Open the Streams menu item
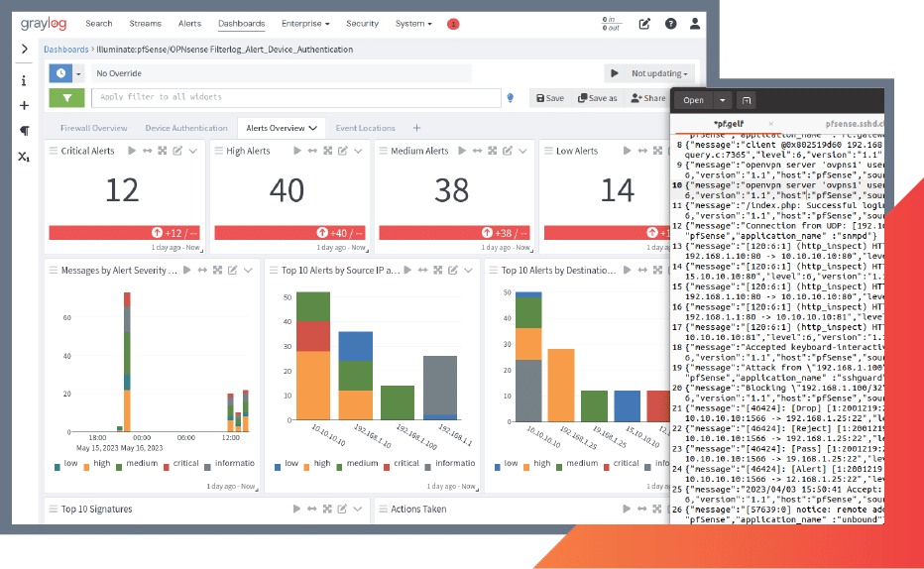Image resolution: width=924 pixels, height=569 pixels. click(145, 23)
